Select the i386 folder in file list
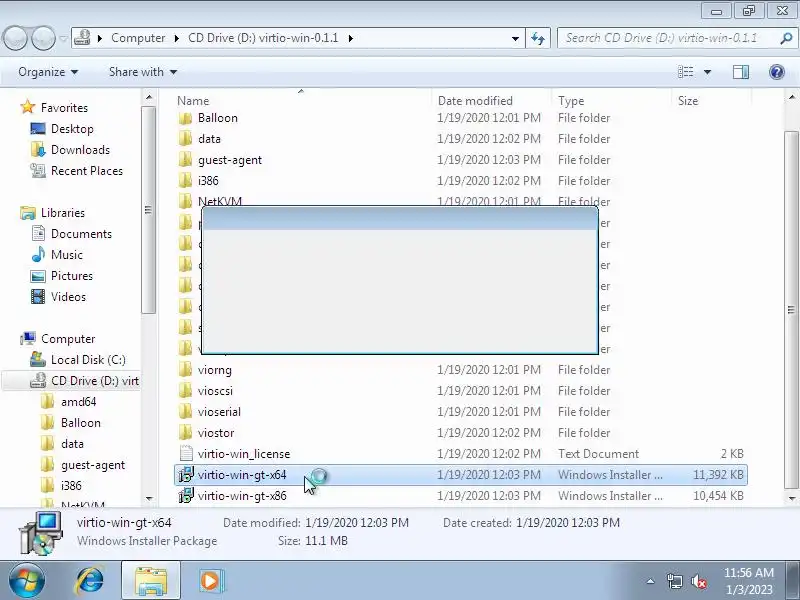Viewport: 800px width, 600px height. click(208, 181)
